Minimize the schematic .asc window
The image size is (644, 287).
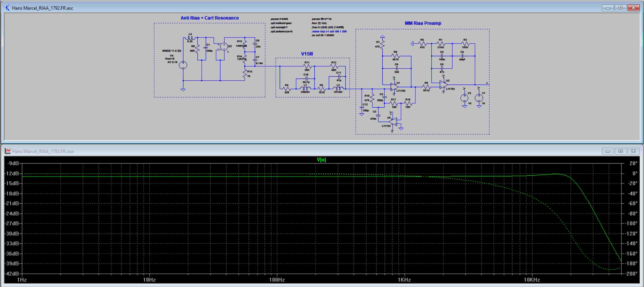608,8
